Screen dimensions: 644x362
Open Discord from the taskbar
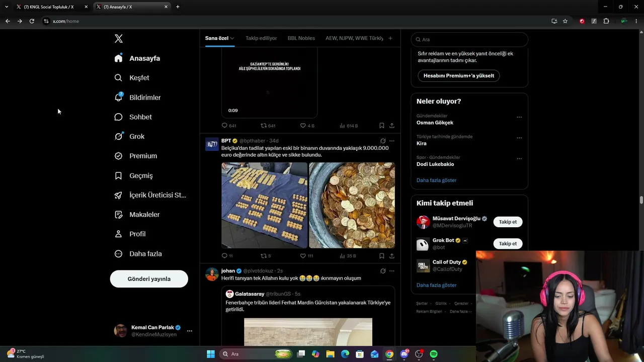404,354
